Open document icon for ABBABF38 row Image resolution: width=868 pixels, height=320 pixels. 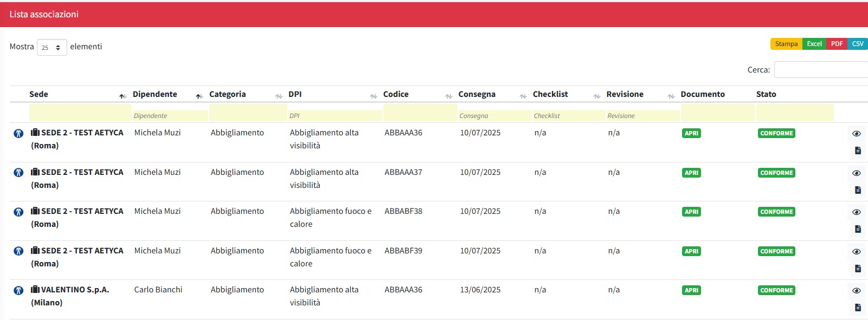pyautogui.click(x=858, y=229)
